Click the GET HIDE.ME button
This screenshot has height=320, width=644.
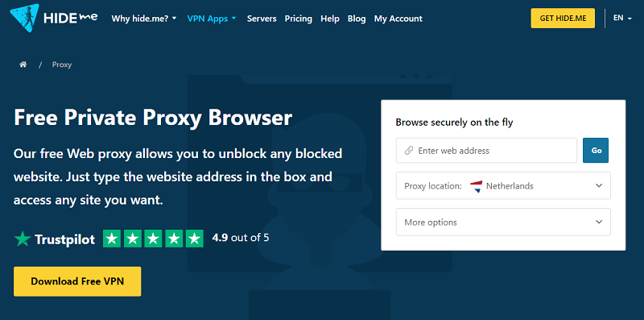point(563,18)
